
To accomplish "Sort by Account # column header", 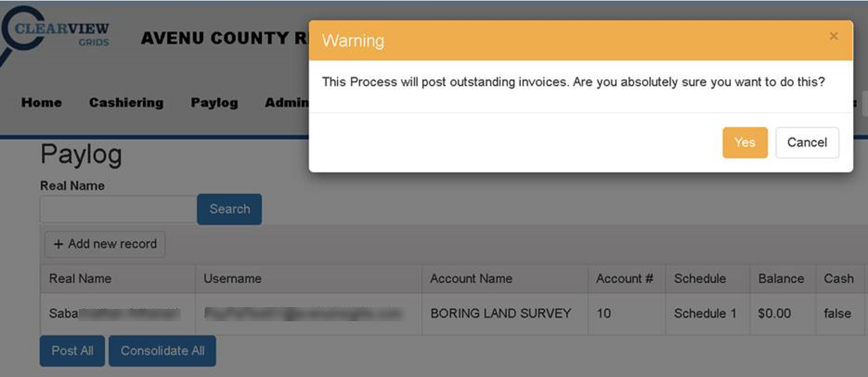I will point(624,279).
